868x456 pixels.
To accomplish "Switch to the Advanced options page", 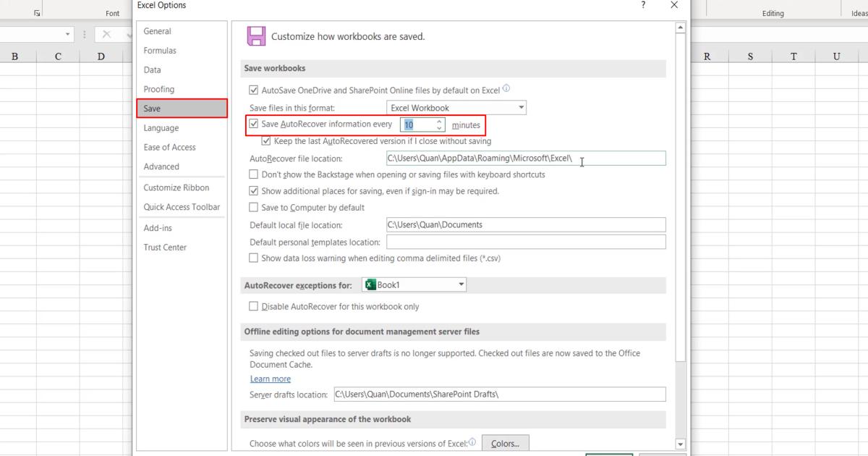I will point(160,166).
